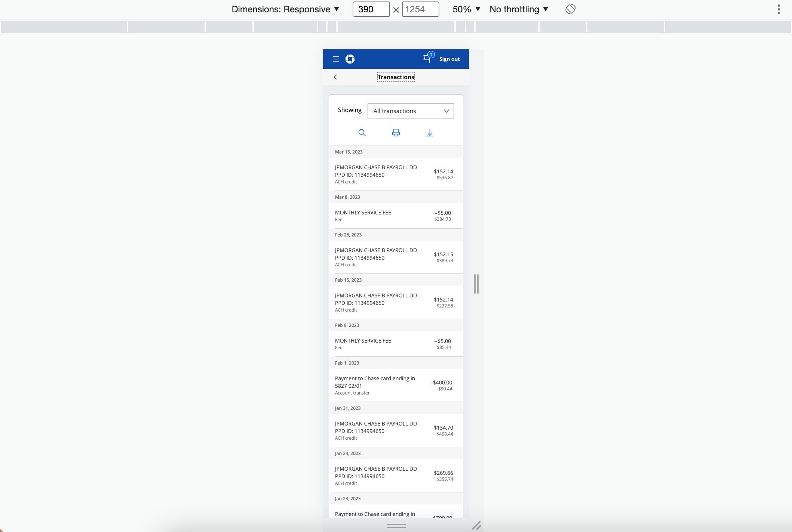The height and width of the screenshot is (532, 792).
Task: Grab the right-edge viewport resize handle
Action: tap(476, 284)
